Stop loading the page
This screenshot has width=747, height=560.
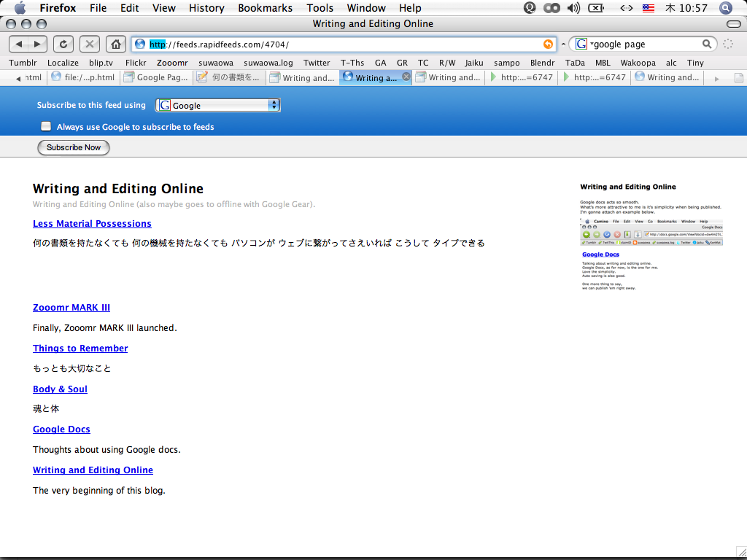(x=89, y=44)
